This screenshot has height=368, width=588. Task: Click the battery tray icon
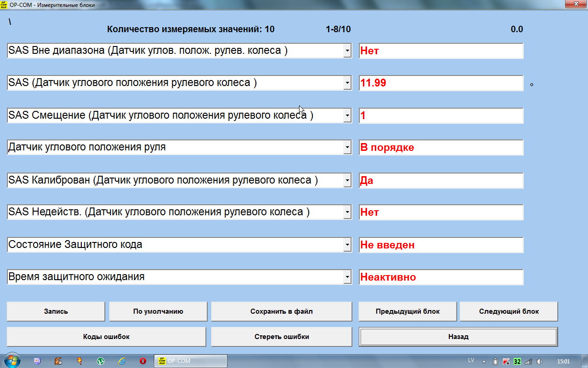(x=496, y=361)
